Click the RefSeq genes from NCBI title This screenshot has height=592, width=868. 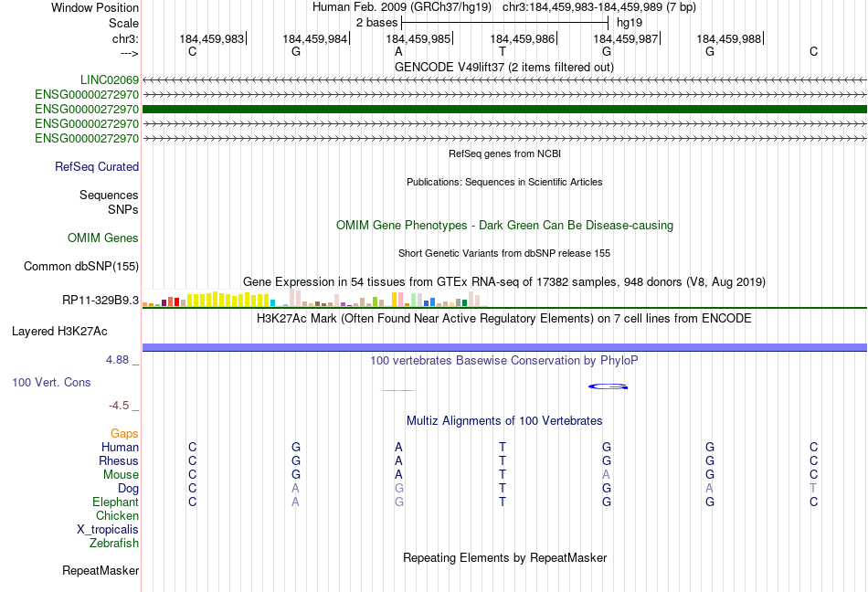[504, 153]
